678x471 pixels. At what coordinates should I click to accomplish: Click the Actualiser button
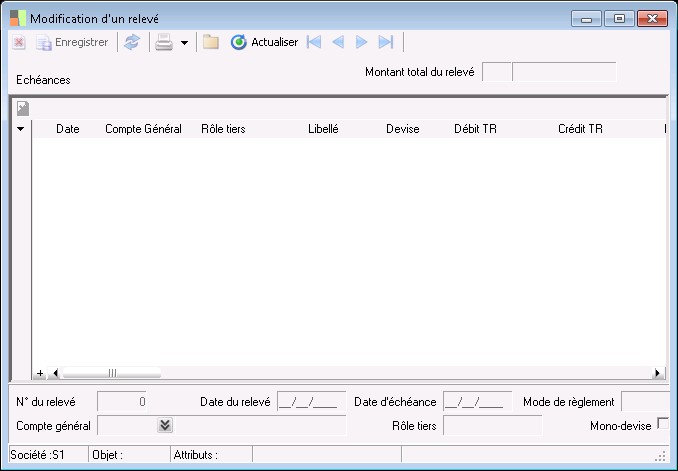click(x=264, y=43)
